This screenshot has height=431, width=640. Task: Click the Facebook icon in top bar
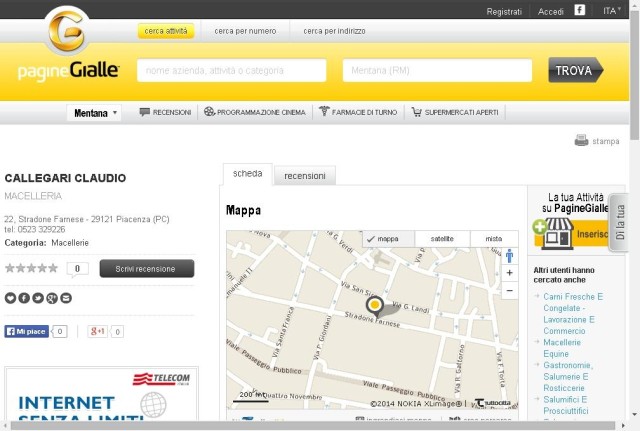[579, 10]
